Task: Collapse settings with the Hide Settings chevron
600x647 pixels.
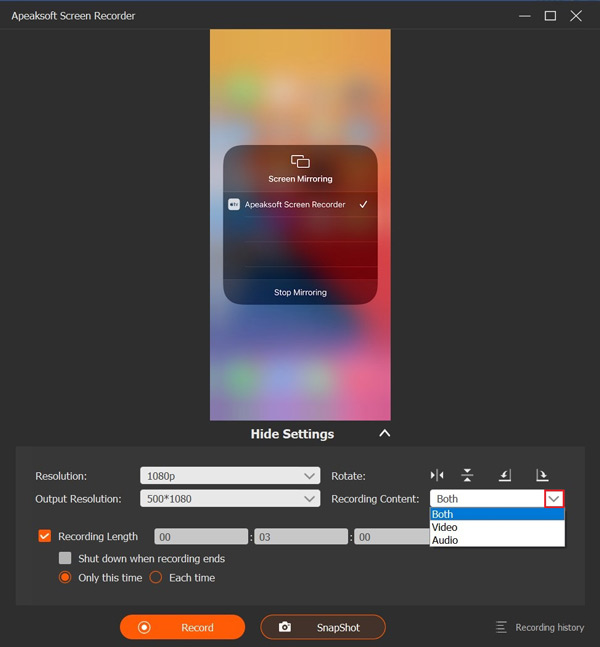Action: coord(385,433)
